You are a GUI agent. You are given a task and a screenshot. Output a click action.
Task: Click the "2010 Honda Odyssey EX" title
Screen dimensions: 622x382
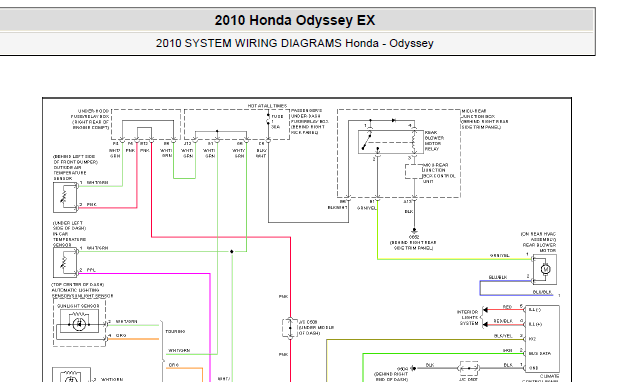tap(295, 20)
